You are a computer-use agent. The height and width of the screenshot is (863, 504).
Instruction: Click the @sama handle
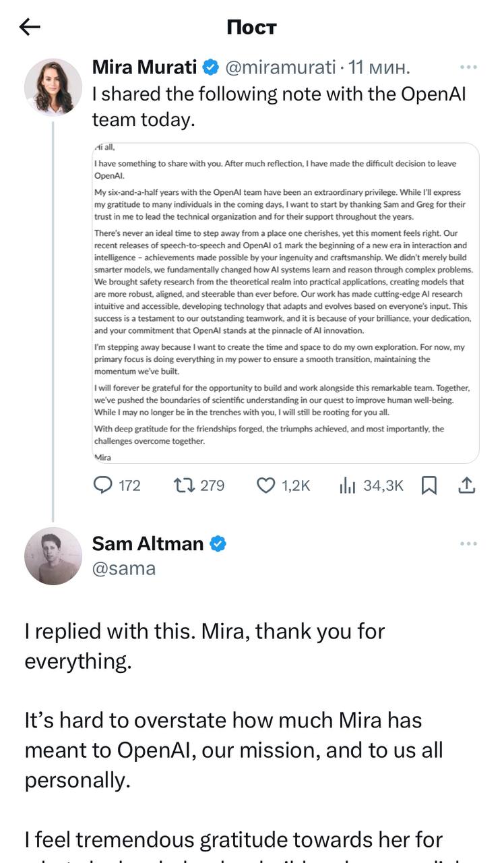click(124, 568)
